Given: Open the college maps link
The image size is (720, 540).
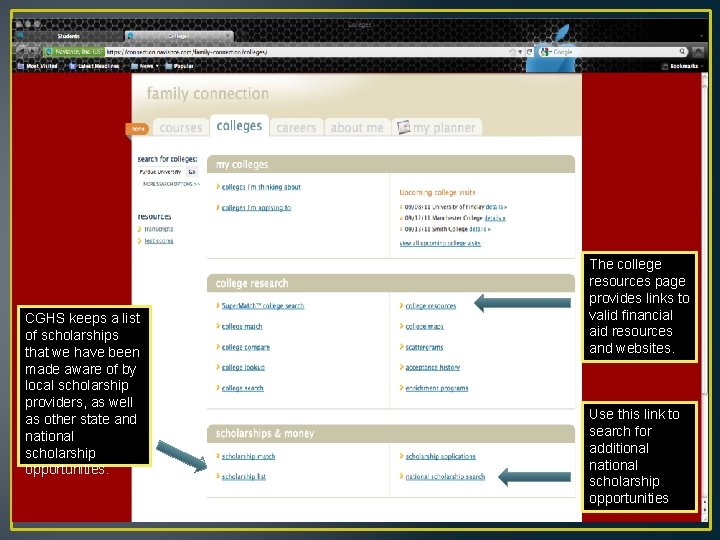Looking at the screenshot, I should [x=424, y=326].
